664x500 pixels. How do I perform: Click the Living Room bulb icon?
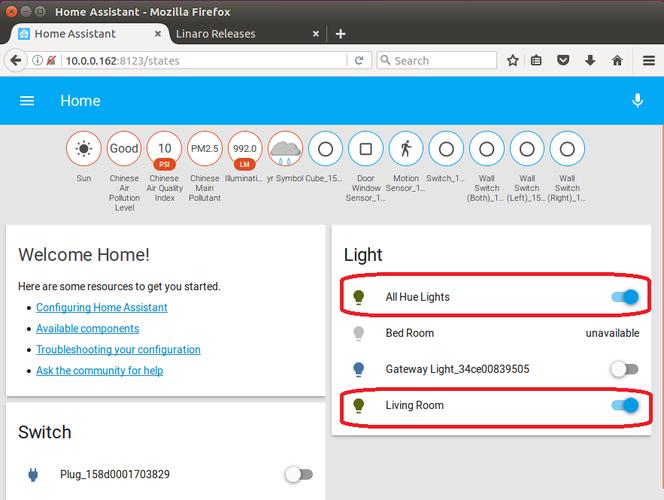[359, 406]
